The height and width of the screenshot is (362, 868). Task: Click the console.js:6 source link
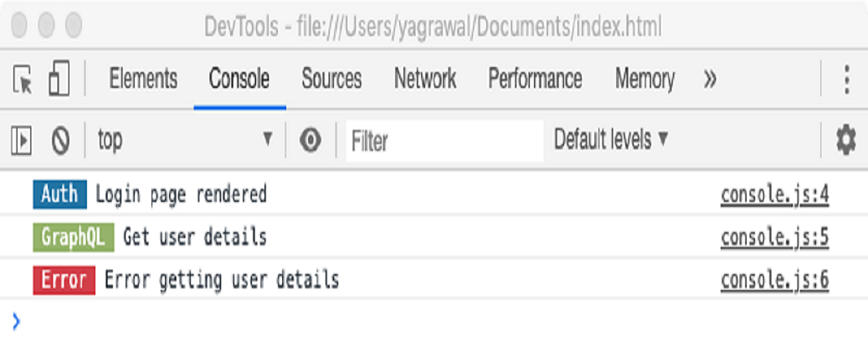[774, 280]
